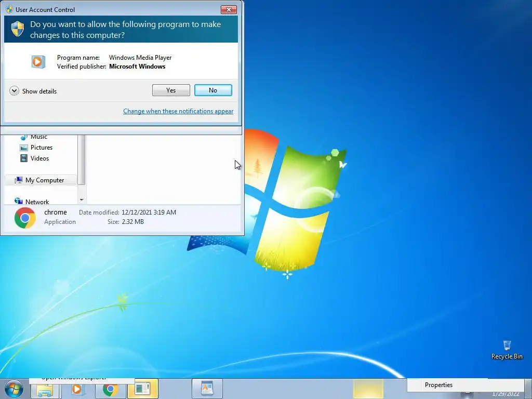532x399 pixels.
Task: Open 'Change when these notifications appear' link
Action: [x=178, y=111]
